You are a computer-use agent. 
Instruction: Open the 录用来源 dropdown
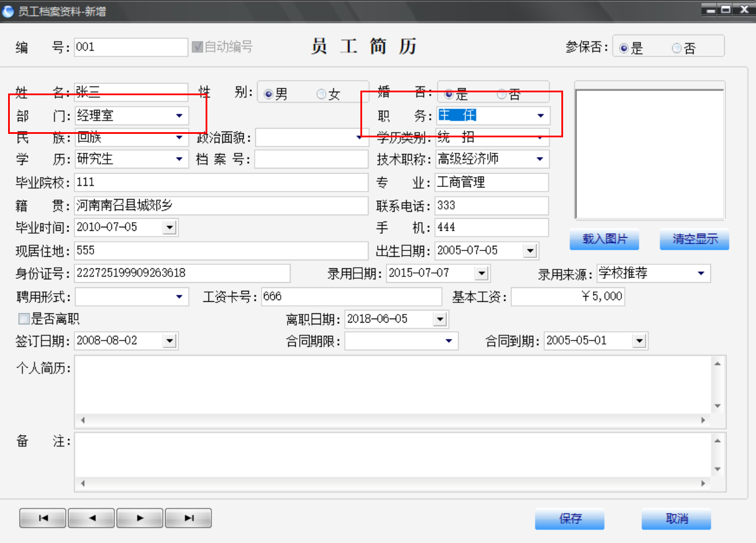pyautogui.click(x=701, y=273)
